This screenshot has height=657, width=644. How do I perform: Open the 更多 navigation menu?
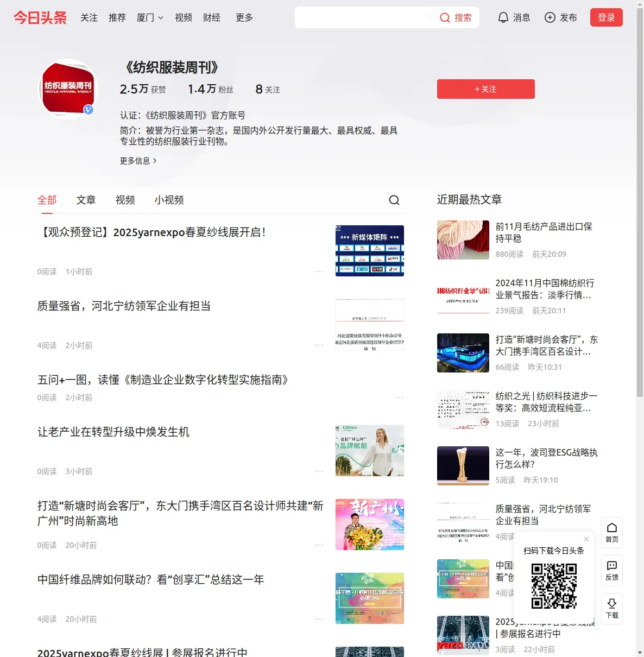click(244, 17)
